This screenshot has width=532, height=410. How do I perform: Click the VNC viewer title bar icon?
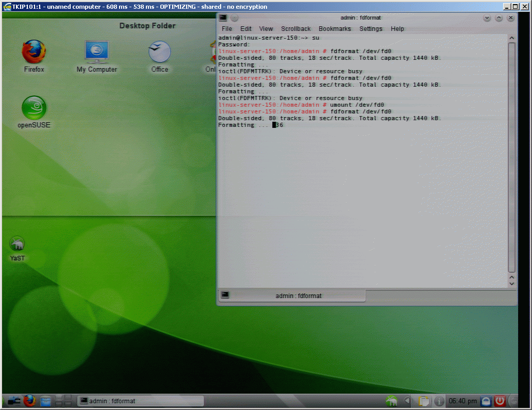(7, 7)
